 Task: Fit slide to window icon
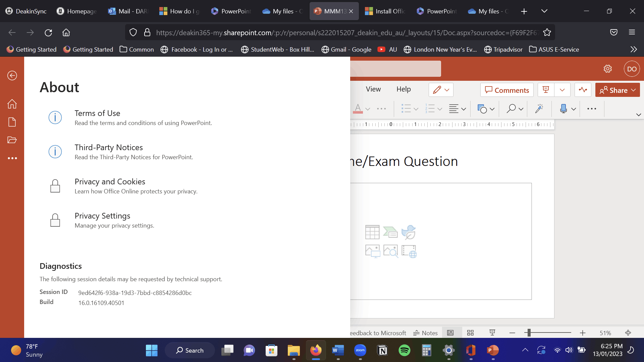[628, 333]
